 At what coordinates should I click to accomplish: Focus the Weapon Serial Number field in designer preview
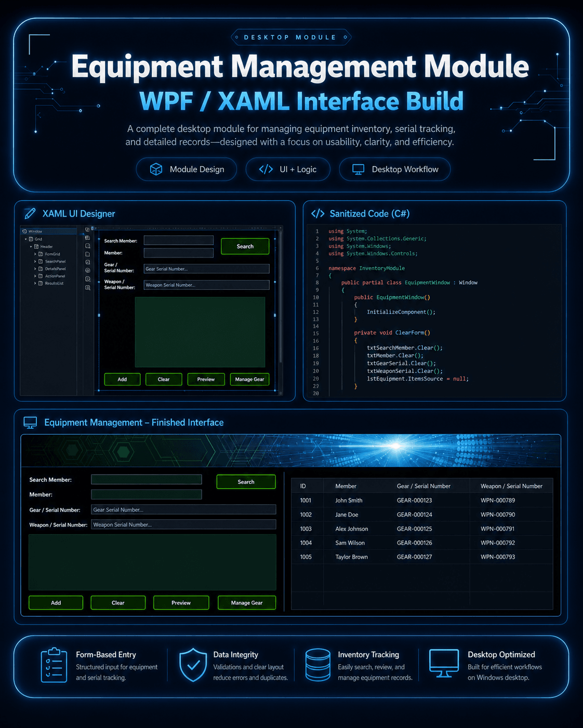point(207,285)
